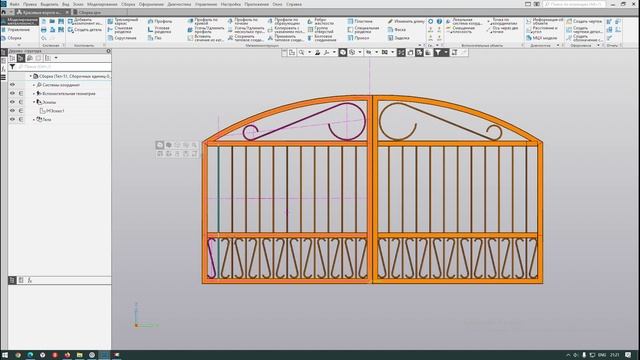Select the Специальная разделка tool

click(363, 30)
